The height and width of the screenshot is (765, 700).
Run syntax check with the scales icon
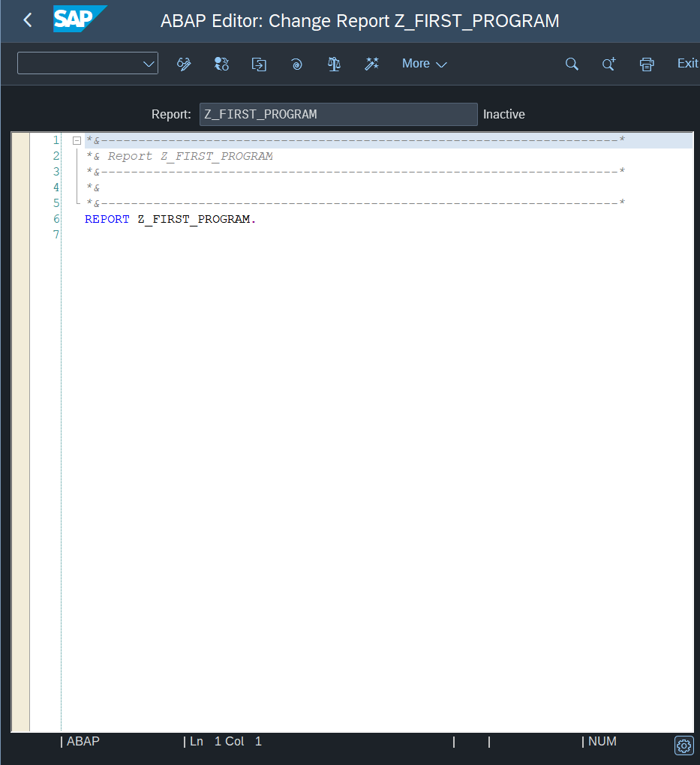click(x=334, y=64)
